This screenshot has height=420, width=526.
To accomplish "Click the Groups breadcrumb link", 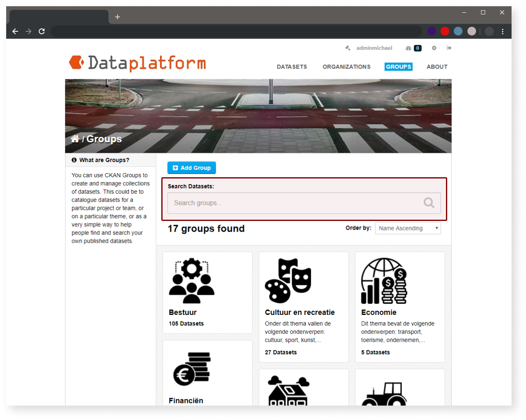I will (104, 139).
